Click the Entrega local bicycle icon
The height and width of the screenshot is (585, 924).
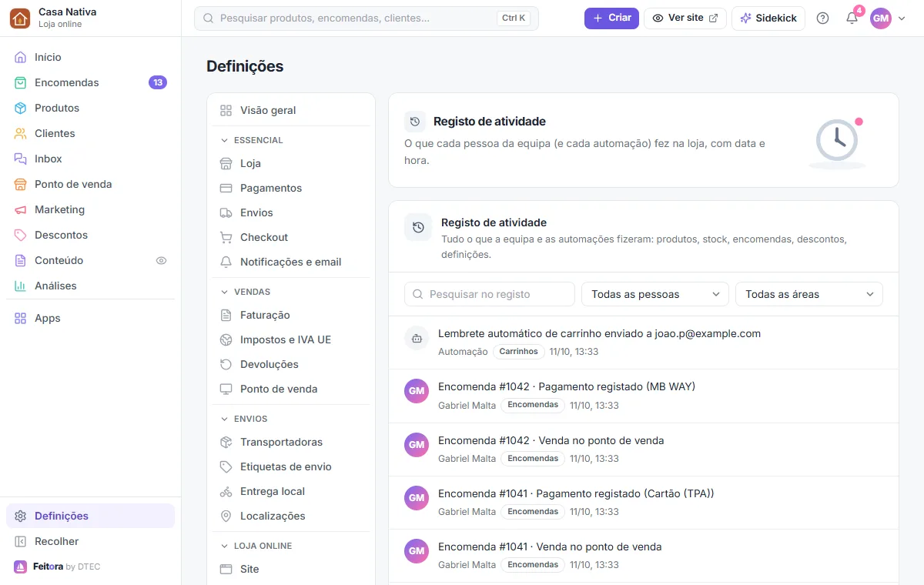tap(226, 492)
